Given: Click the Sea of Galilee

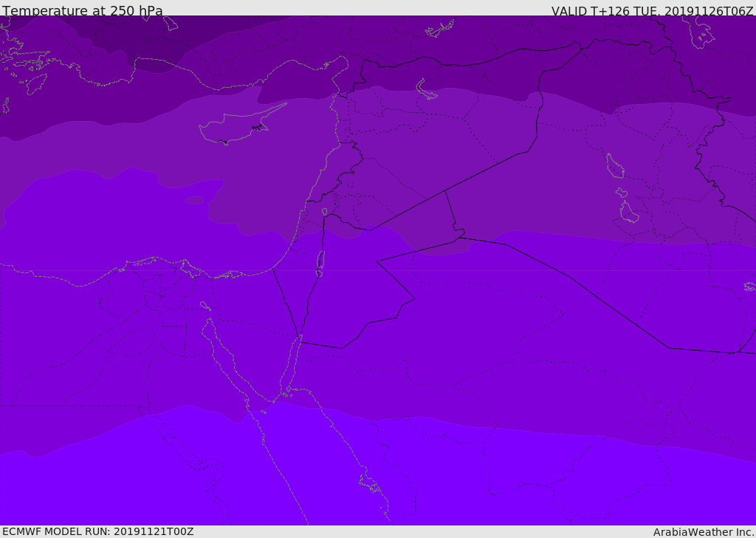Looking at the screenshot, I should click(325, 213).
